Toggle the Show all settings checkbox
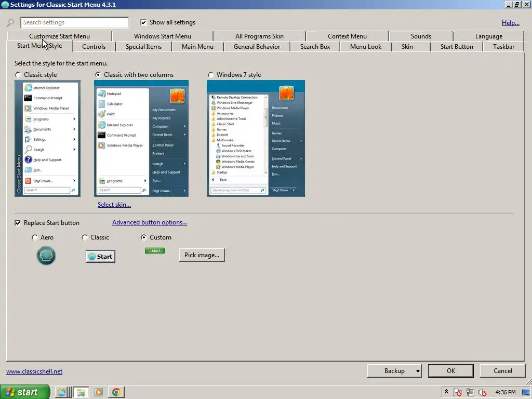The height and width of the screenshot is (399, 532). point(143,22)
